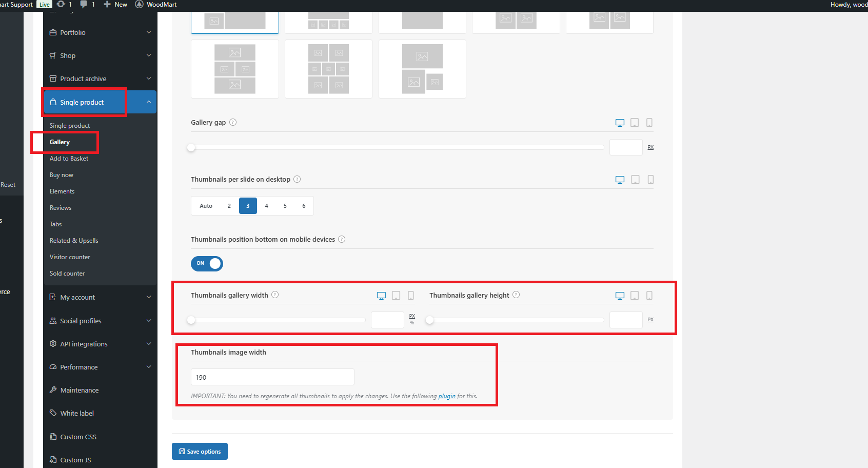Viewport: 868px width, 468px height.
Task: Click the Thumbnails gallery height slider handle
Action: coord(430,320)
